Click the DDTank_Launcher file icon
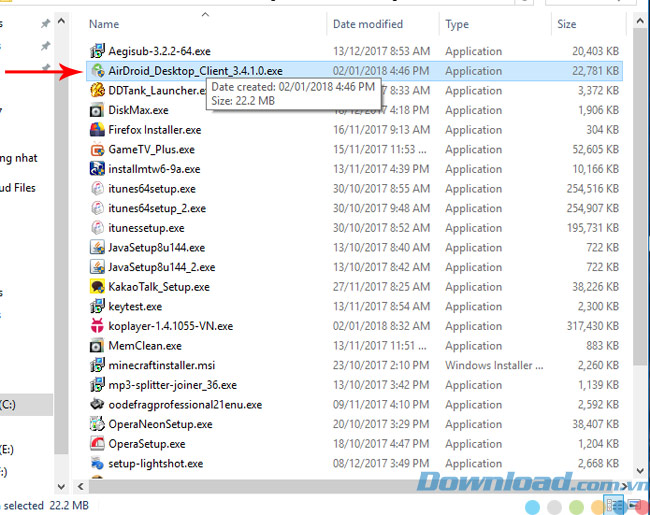Viewport: 650px width, 515px height. pos(97,90)
